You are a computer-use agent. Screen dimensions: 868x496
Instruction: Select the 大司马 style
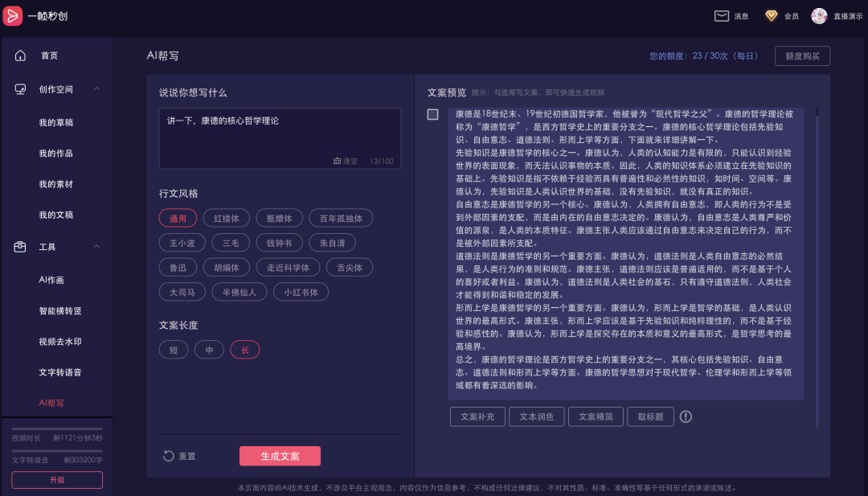point(182,293)
